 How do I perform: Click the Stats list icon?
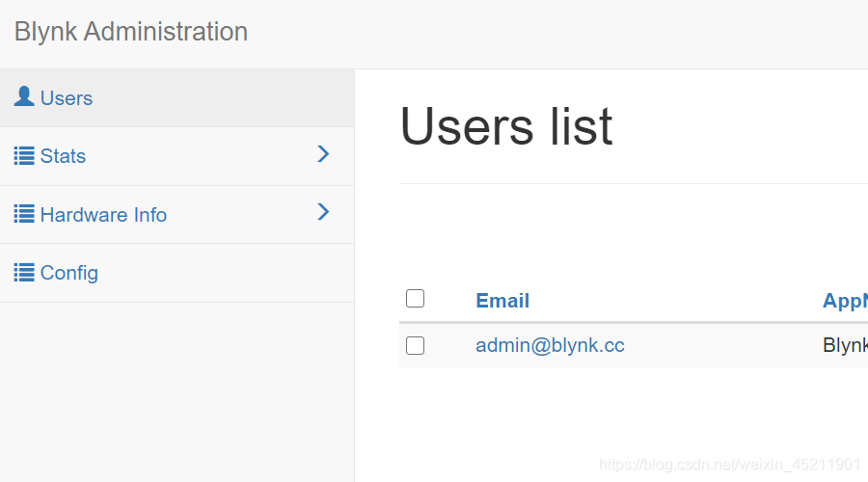pyautogui.click(x=24, y=156)
